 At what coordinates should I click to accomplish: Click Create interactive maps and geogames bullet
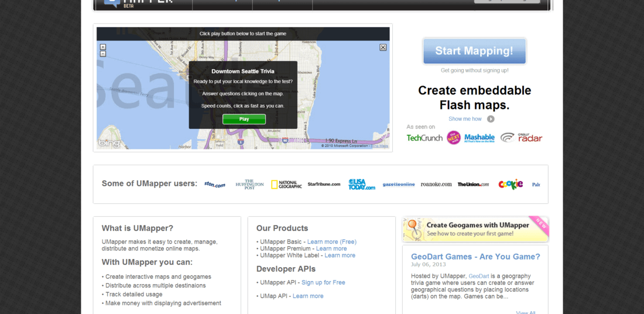click(156, 277)
